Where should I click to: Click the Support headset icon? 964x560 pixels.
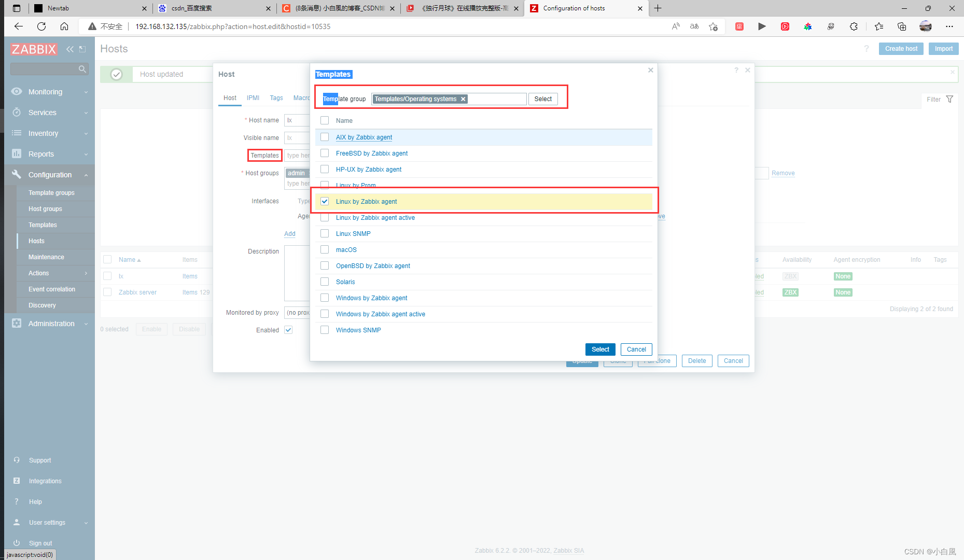17,460
